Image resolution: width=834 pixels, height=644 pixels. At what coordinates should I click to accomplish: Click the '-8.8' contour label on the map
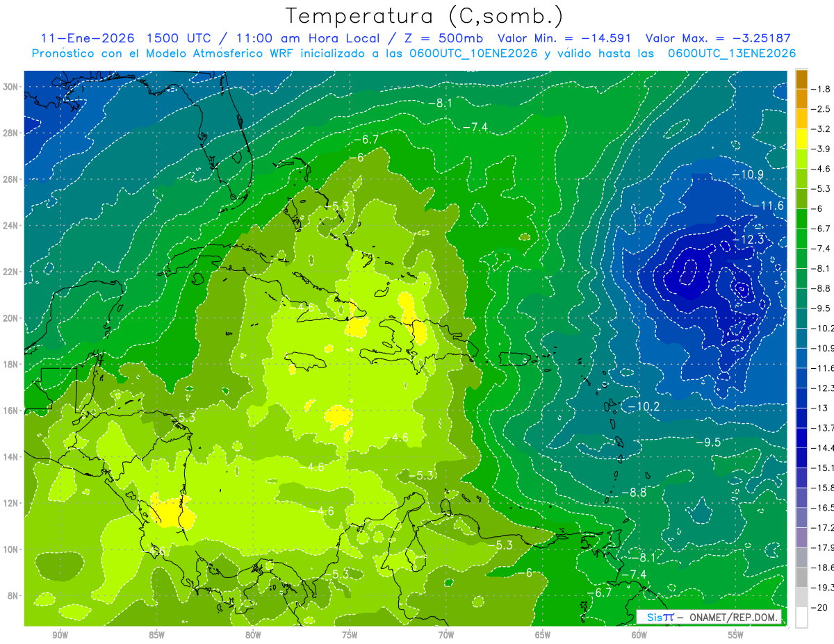point(633,493)
